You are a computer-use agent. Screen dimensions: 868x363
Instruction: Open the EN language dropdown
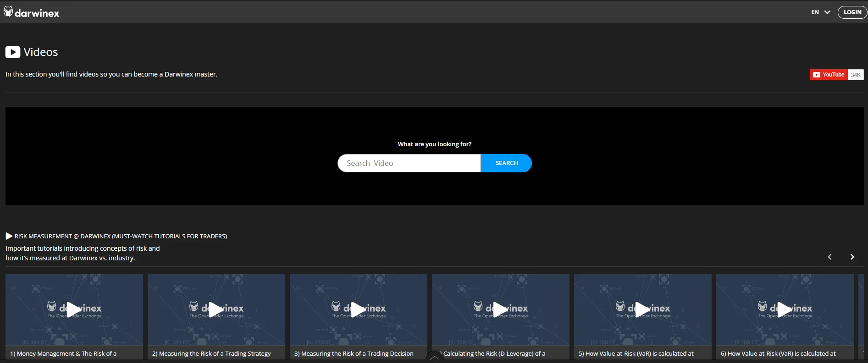point(820,12)
